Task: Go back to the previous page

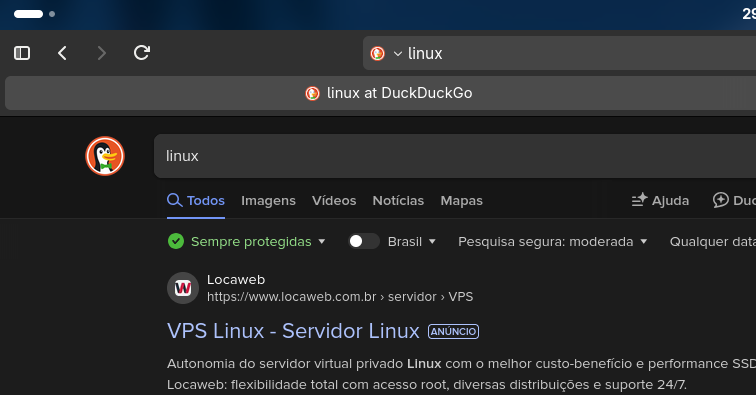Action: (x=62, y=53)
